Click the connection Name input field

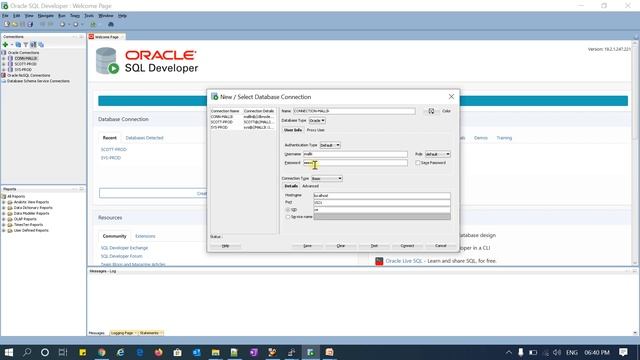(x=354, y=111)
